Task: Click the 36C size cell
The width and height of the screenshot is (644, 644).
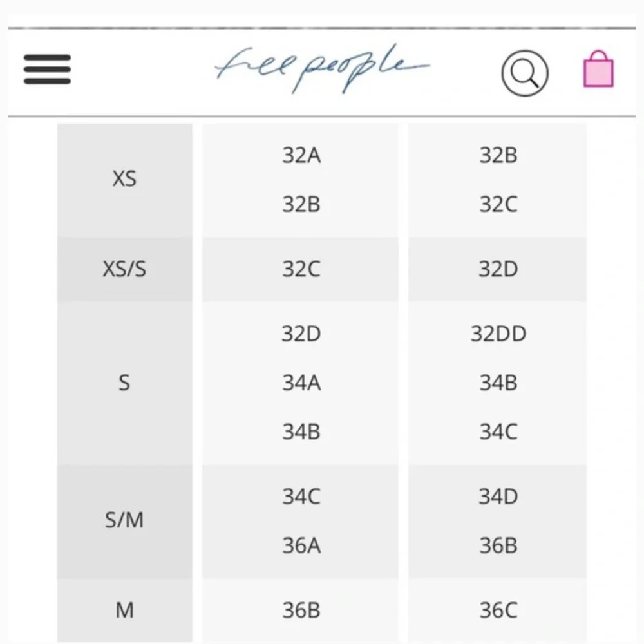Action: pos(498,610)
